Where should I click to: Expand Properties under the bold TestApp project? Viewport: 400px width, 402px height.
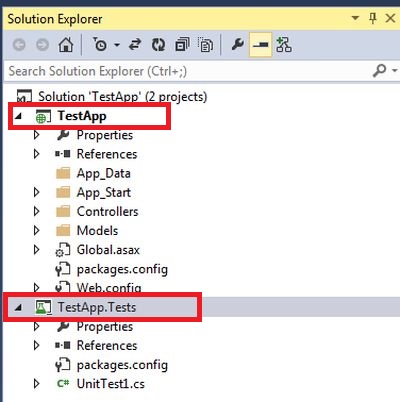pyautogui.click(x=37, y=135)
